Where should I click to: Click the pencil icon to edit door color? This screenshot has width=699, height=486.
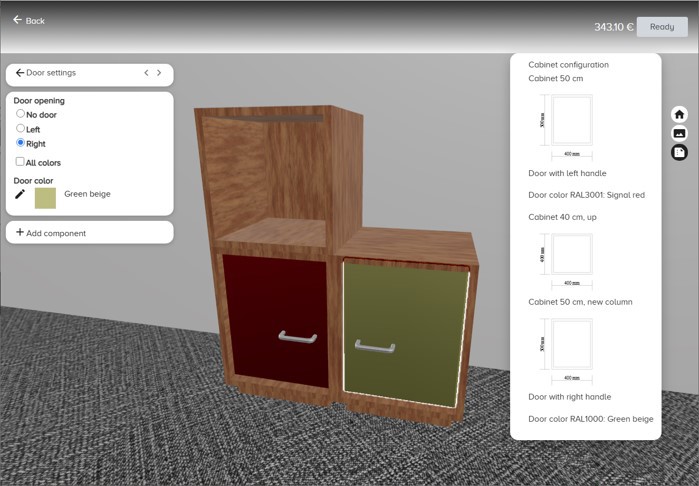tap(20, 194)
